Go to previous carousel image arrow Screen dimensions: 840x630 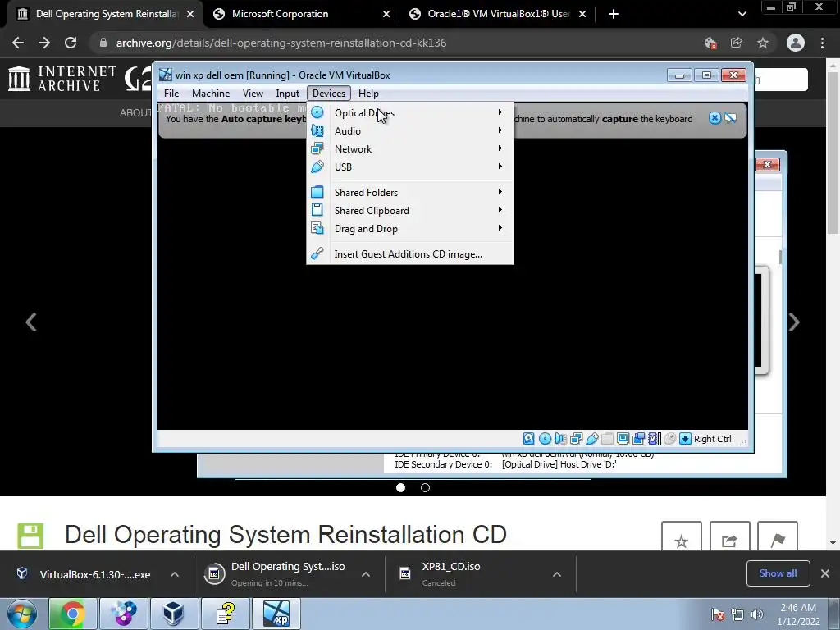pyautogui.click(x=31, y=322)
